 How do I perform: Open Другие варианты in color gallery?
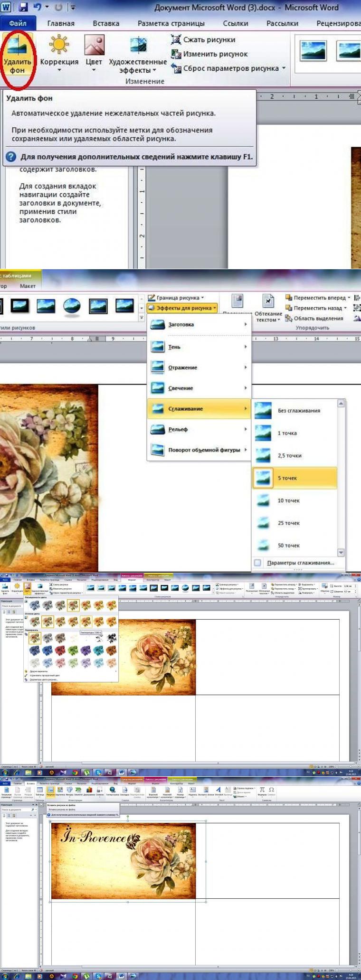(38, 671)
